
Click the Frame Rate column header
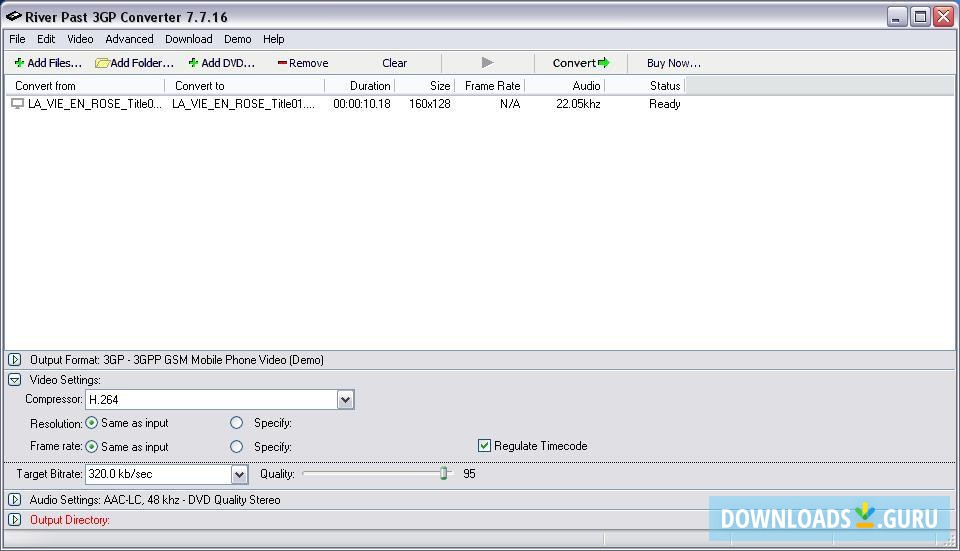tap(490, 86)
